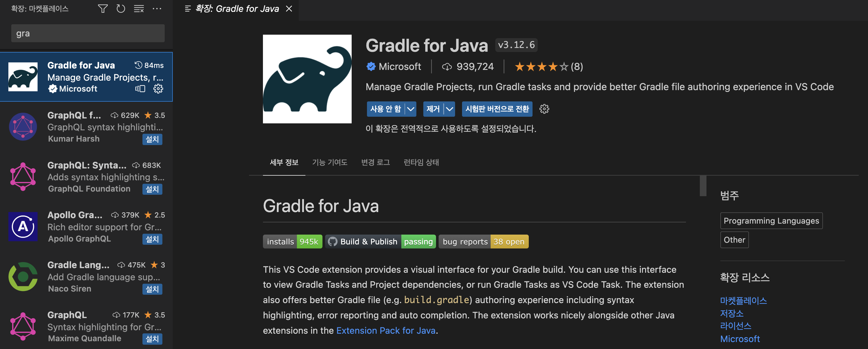Click the Programming Languages category tag
Viewport: 868px width, 349px height.
[x=771, y=221]
